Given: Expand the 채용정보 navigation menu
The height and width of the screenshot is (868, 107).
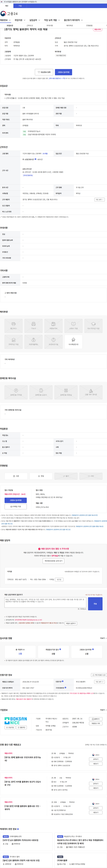Looking at the screenshot, I should point(5,20).
